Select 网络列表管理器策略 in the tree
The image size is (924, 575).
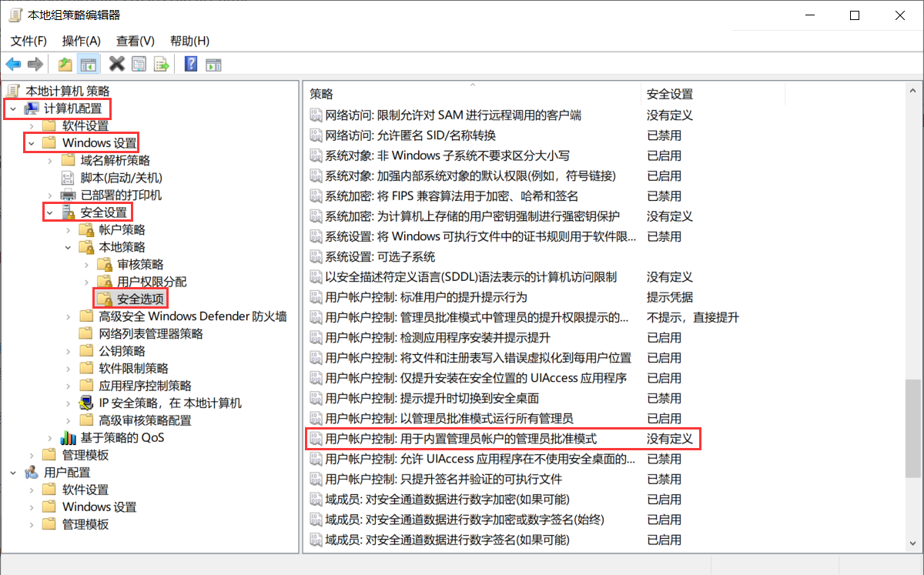point(151,333)
